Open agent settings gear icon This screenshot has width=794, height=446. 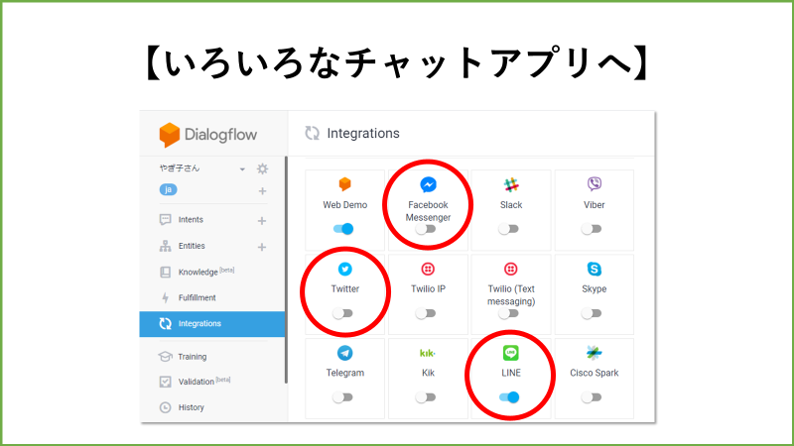(262, 169)
